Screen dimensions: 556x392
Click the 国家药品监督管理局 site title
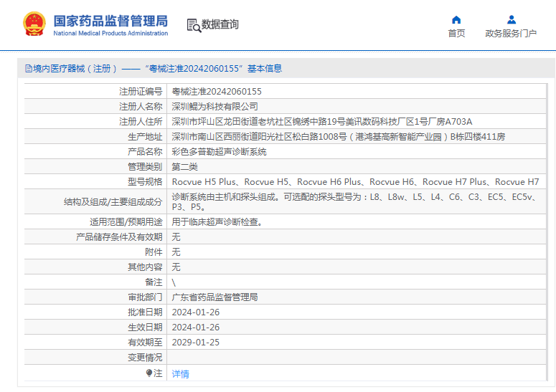pos(110,20)
